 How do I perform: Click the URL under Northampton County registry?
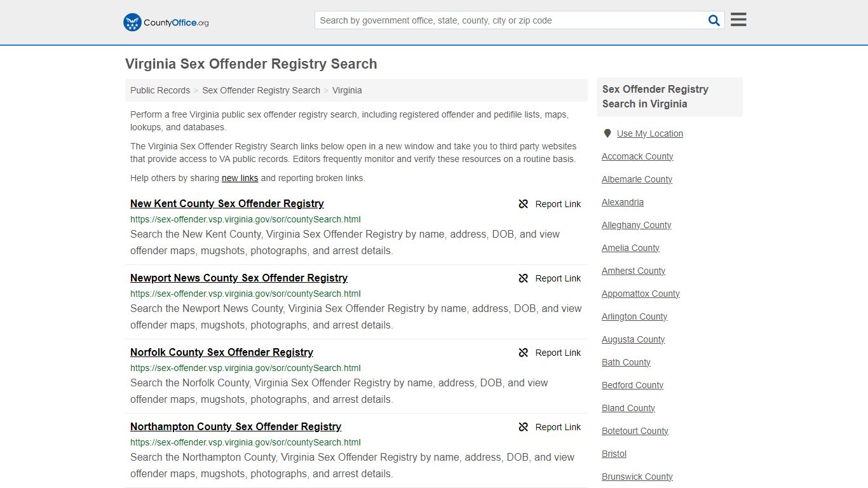click(245, 442)
